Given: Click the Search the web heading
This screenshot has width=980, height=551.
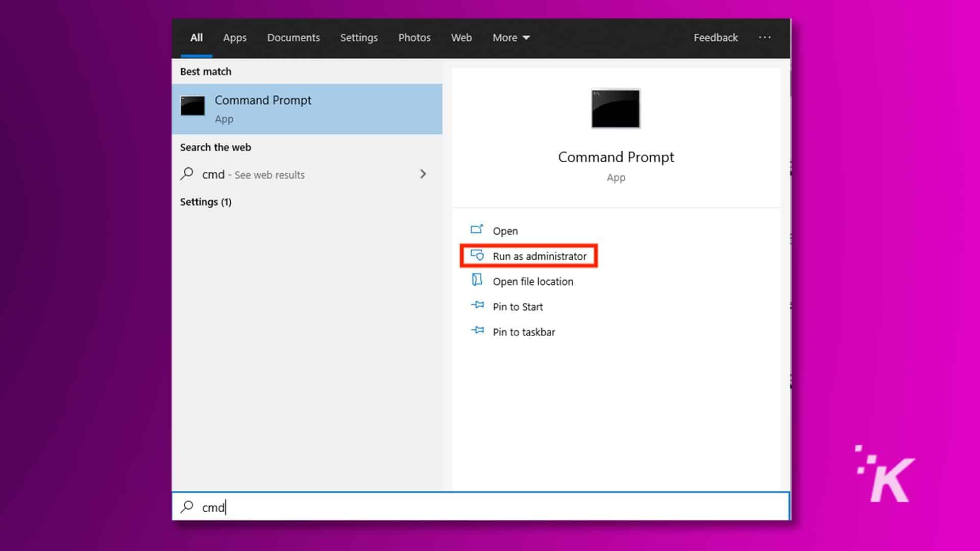Looking at the screenshot, I should 215,147.
